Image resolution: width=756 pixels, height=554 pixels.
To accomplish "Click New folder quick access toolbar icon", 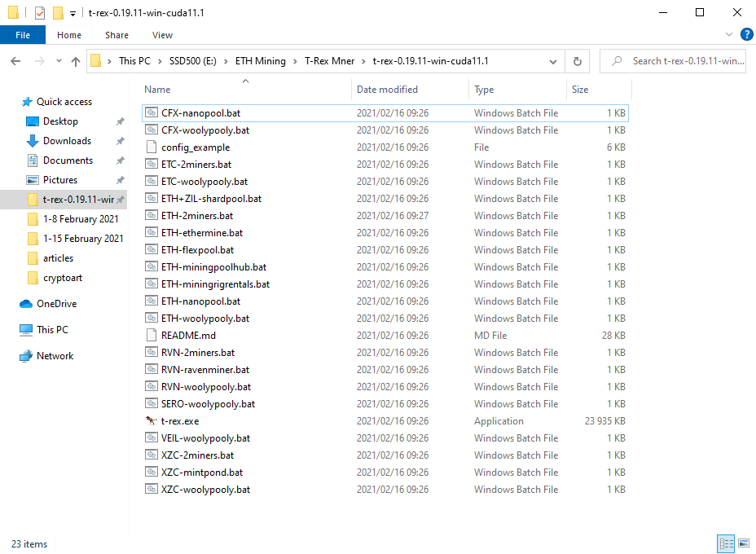I will click(58, 12).
